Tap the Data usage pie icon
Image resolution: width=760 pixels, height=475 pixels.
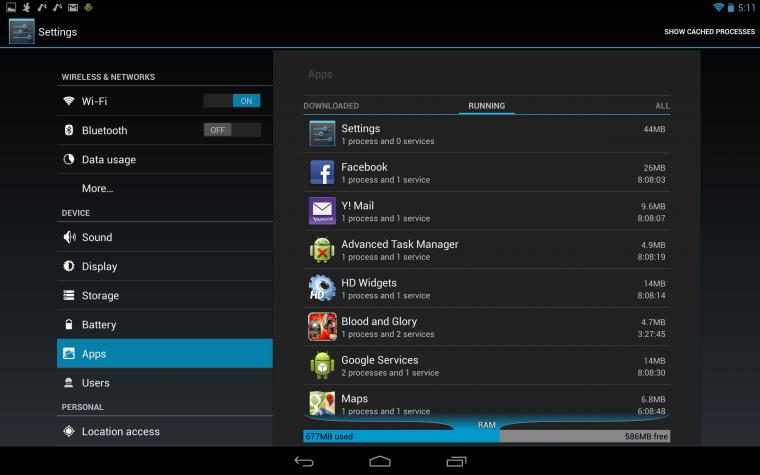pos(69,159)
